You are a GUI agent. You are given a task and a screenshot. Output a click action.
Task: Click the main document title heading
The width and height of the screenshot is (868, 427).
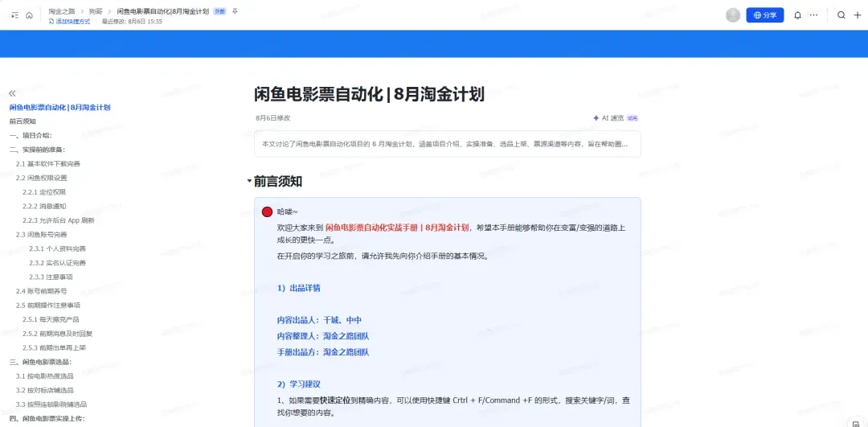point(369,94)
